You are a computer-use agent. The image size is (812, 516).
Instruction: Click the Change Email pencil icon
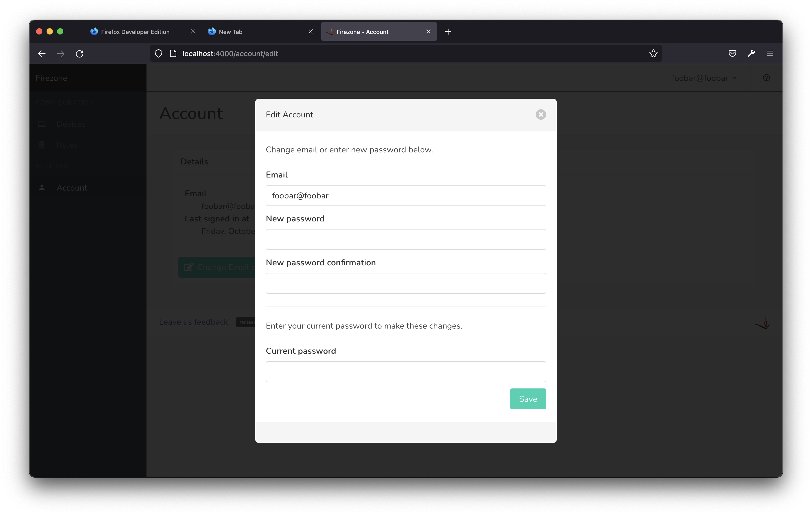[189, 267]
